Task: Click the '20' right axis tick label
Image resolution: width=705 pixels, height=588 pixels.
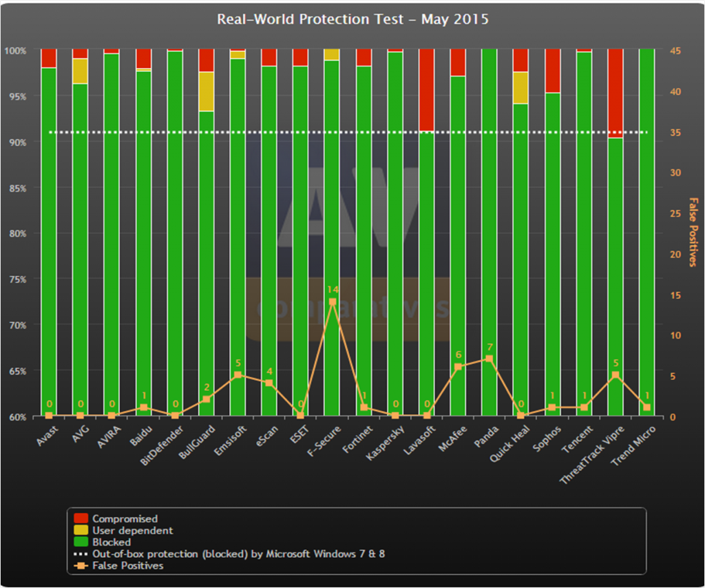Action: coord(675,255)
